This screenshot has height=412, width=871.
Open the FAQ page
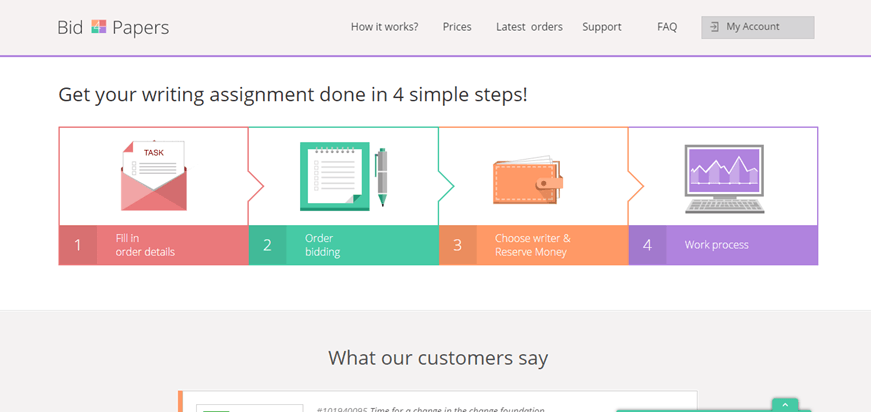pos(667,27)
